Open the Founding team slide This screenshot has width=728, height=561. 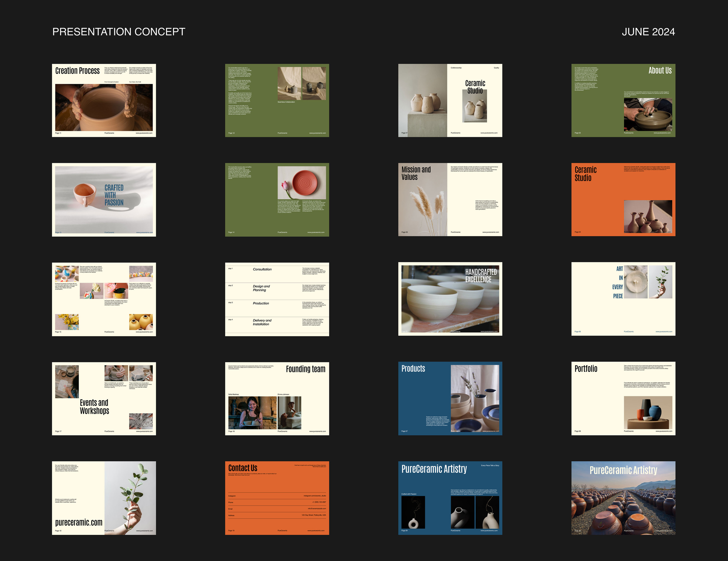coord(277,398)
